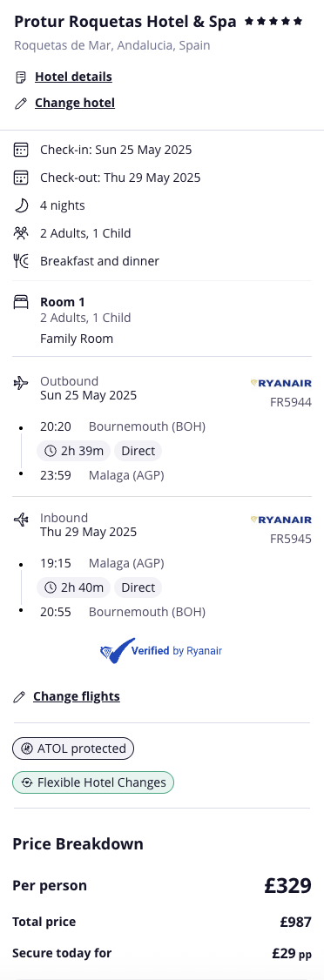Click the Verified by Ryanair badge
Image resolution: width=324 pixels, height=980 pixels.
(161, 651)
